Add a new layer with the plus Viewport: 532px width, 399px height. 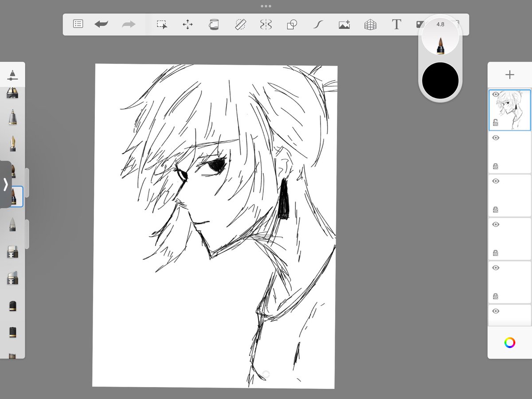point(509,74)
